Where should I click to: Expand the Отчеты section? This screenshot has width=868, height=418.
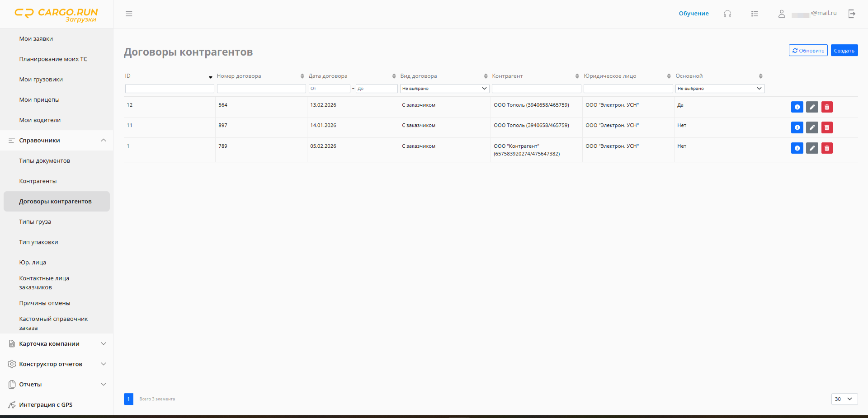pyautogui.click(x=57, y=385)
